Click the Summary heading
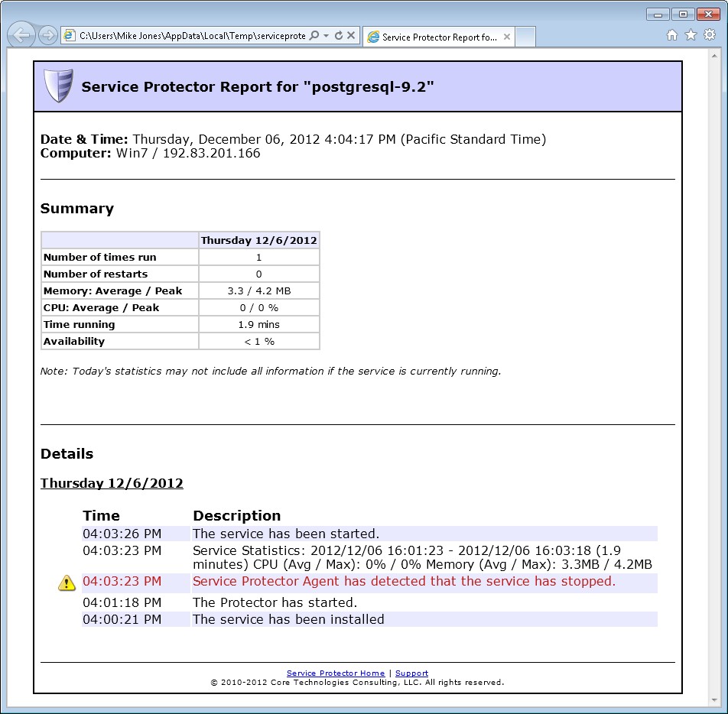The width and height of the screenshot is (728, 714). (77, 209)
